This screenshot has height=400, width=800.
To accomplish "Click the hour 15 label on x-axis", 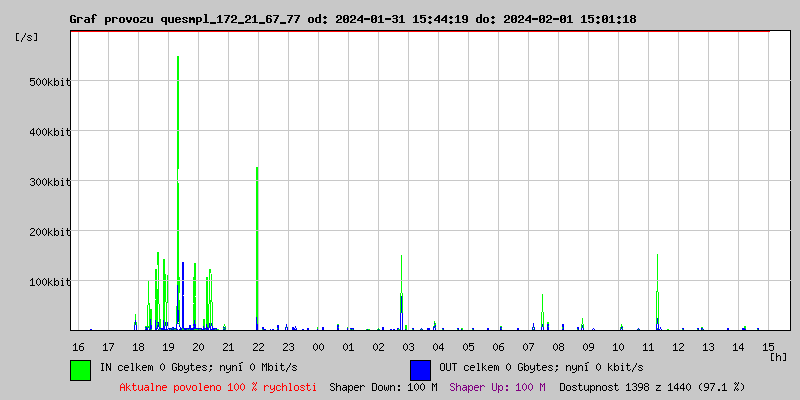I will click(x=768, y=347).
